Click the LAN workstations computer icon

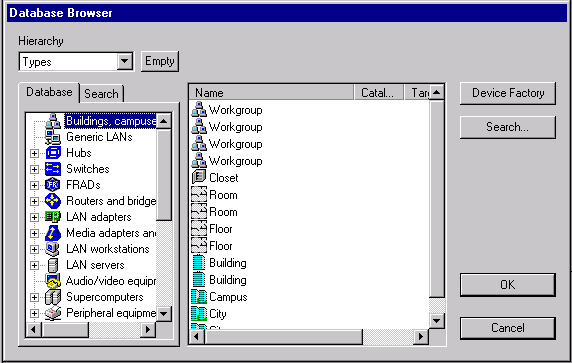tap(53, 249)
